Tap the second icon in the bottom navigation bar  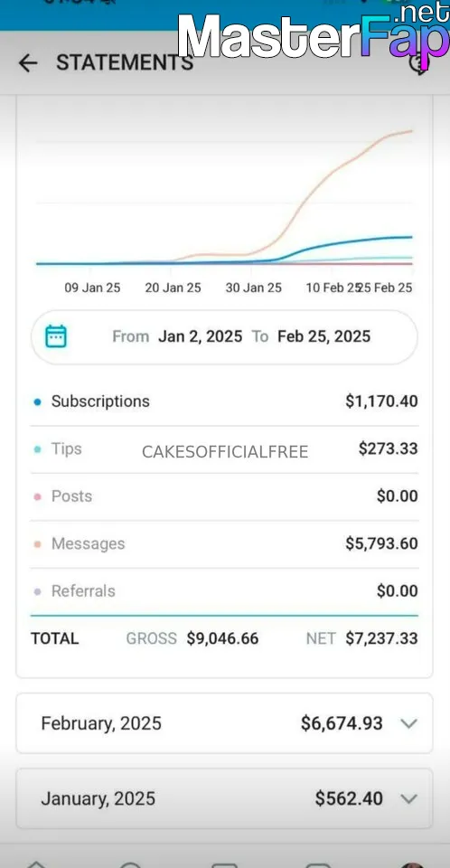pos(131,864)
